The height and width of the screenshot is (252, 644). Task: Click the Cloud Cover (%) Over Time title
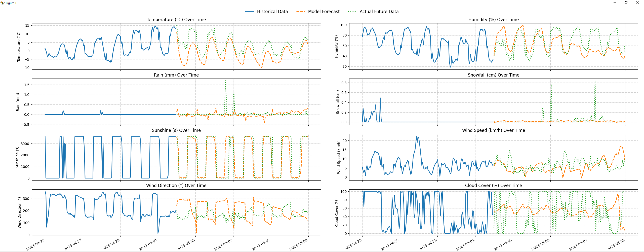pos(493,186)
